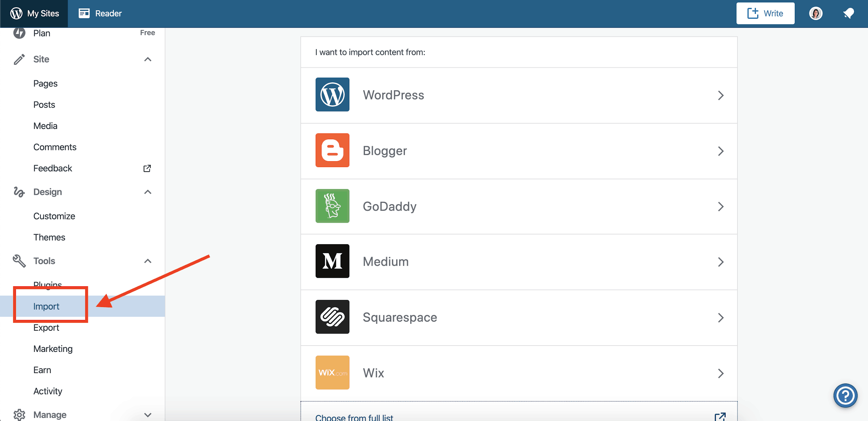Click the Wix importer logo
This screenshot has height=421, width=868.
tap(332, 372)
